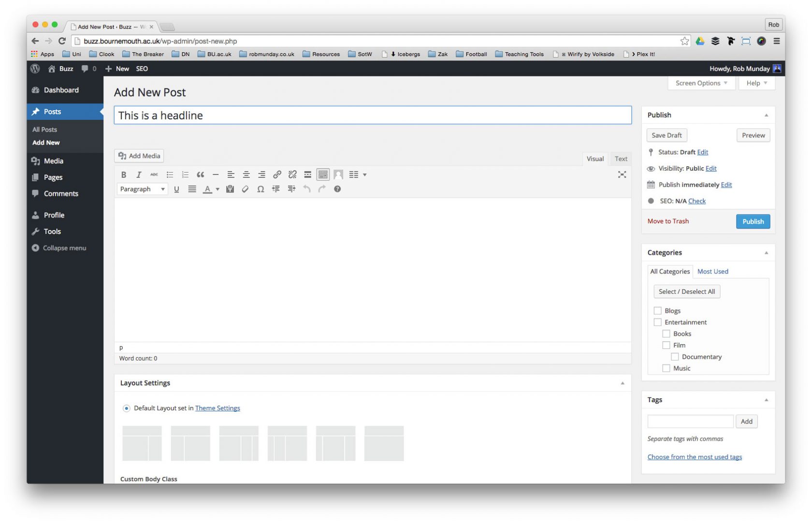This screenshot has height=522, width=812.
Task: Open the special character Omega picker
Action: pos(261,189)
